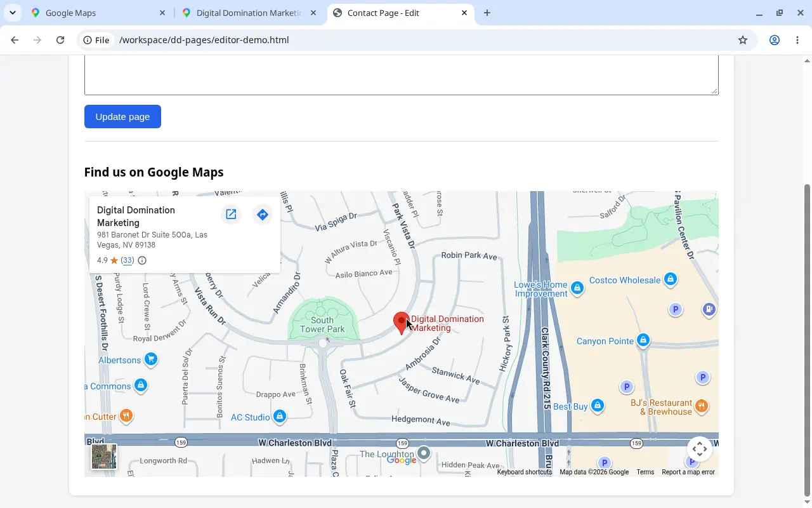Click Digital Domination Marketing card title
Viewport: 812px width, 508px height.
[136, 217]
